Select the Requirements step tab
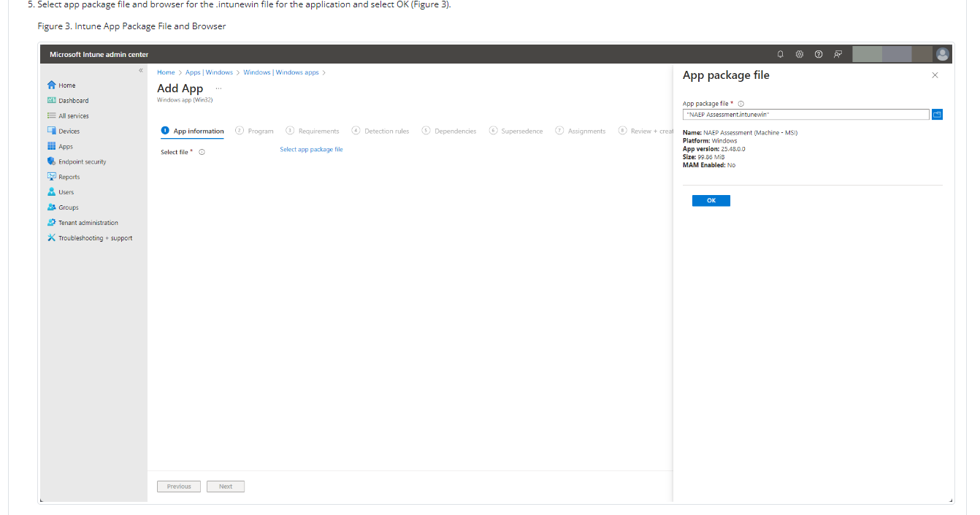Screen dimensions: 980x515 [x=313, y=131]
